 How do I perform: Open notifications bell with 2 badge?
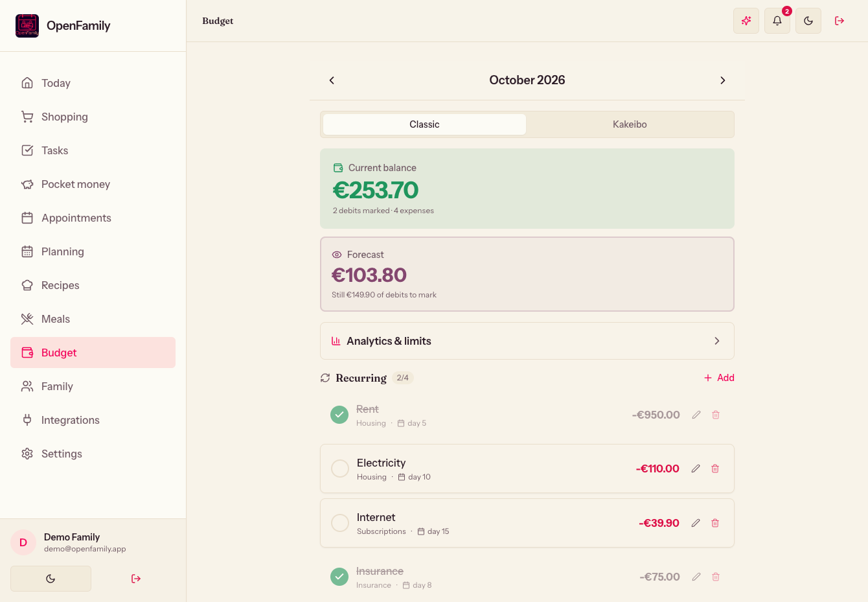[x=777, y=21]
